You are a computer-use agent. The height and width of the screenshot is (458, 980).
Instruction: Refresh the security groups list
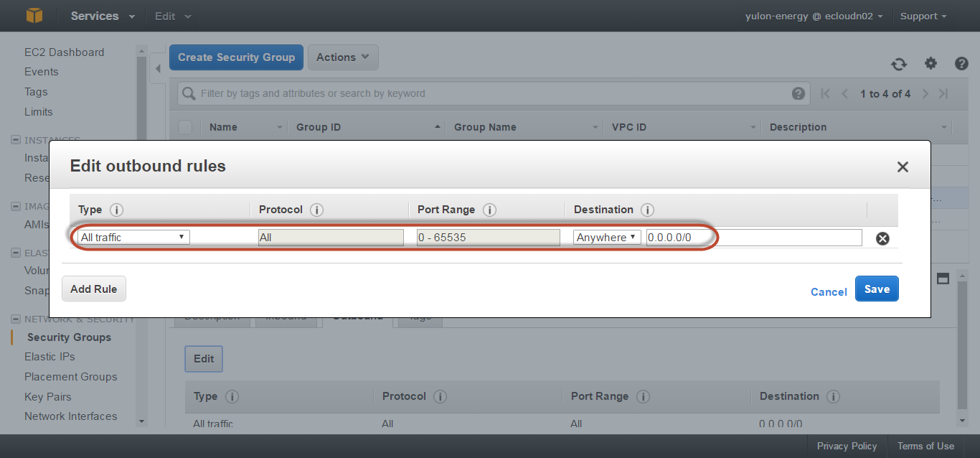899,64
